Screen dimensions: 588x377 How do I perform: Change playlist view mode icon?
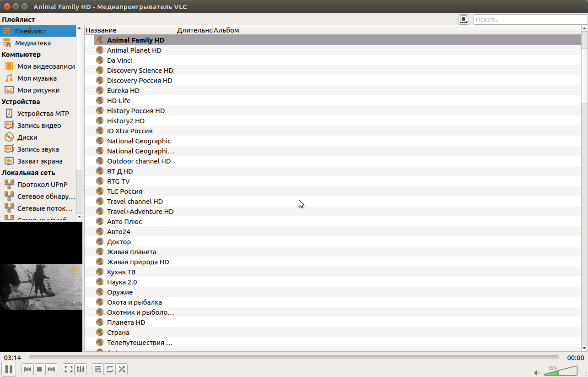click(x=464, y=19)
